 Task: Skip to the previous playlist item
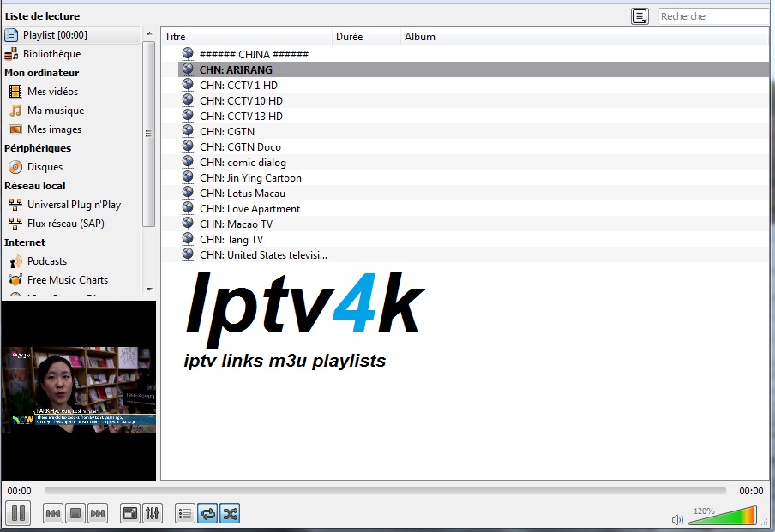click(53, 514)
